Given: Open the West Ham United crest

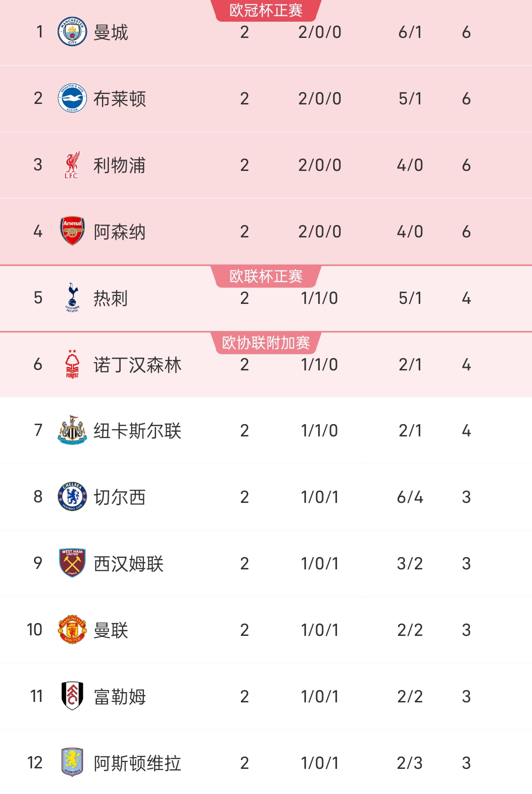Looking at the screenshot, I should point(72,563).
